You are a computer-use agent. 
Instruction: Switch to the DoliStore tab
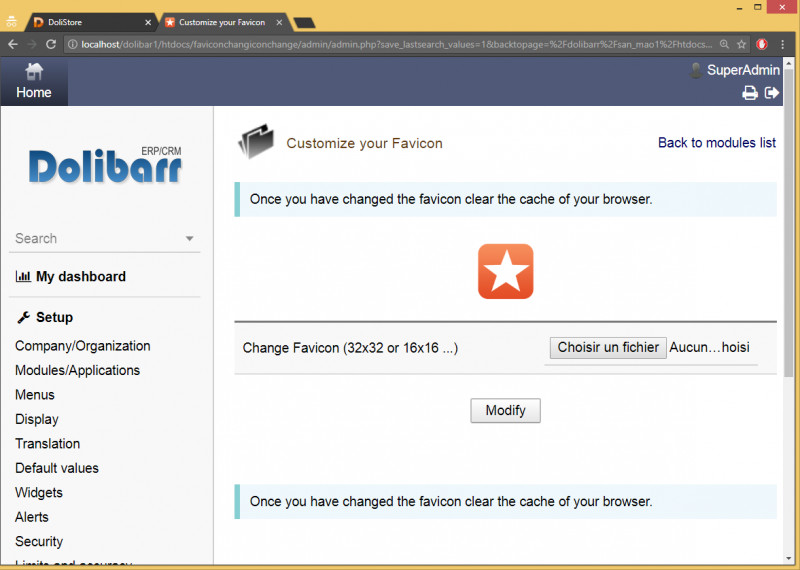click(x=91, y=22)
